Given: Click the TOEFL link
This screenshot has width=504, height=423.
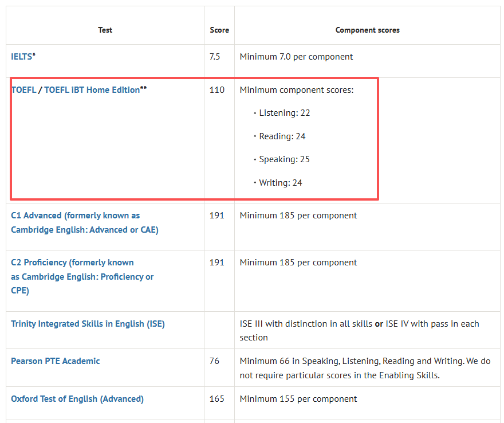Looking at the screenshot, I should tap(23, 90).
